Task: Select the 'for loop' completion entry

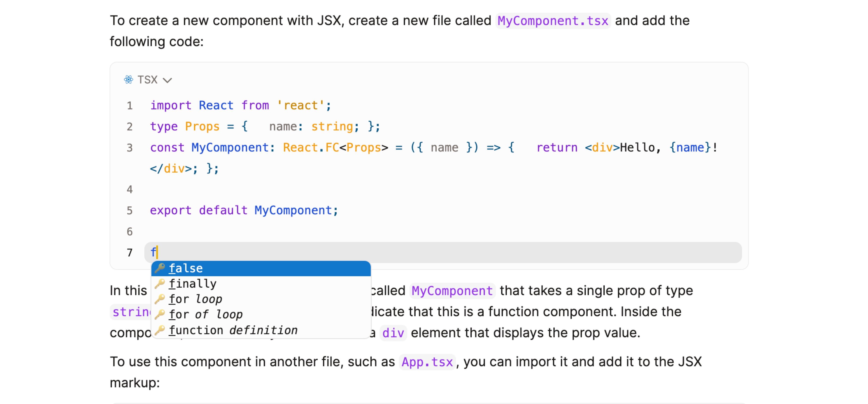Action: coord(195,299)
